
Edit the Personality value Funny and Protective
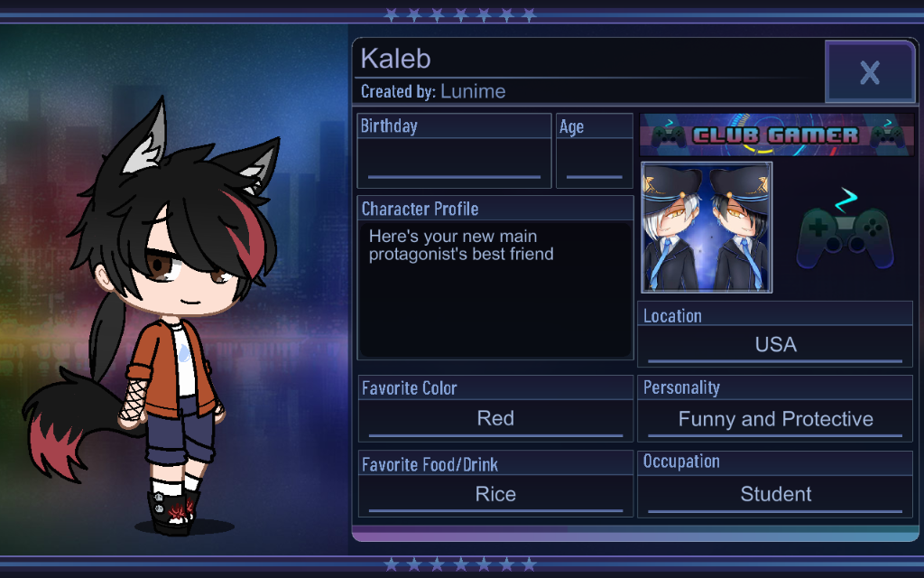point(775,419)
